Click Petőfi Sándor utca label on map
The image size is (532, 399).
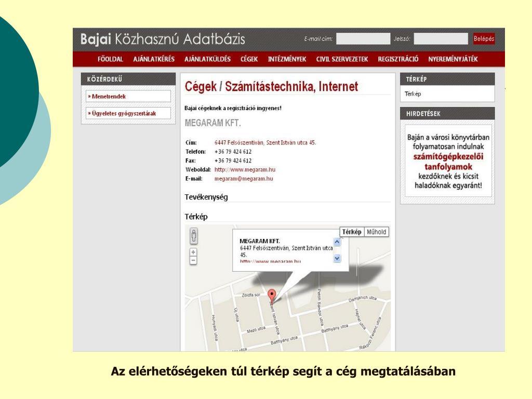319,307
